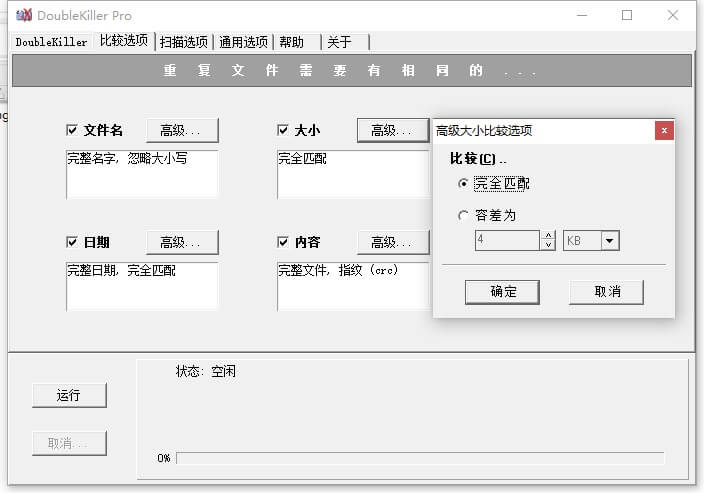Click the 状态: 空闲 status text
This screenshot has width=704, height=493.
tap(205, 371)
